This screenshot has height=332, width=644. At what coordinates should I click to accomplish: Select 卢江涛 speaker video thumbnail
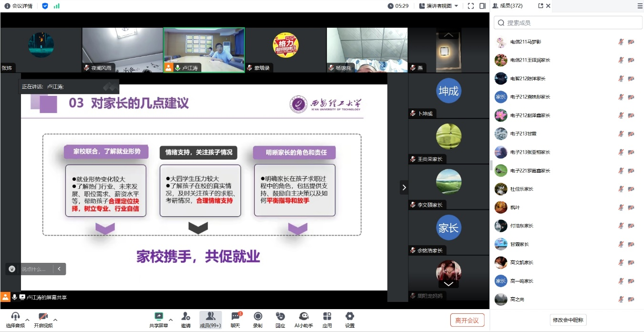pos(204,50)
